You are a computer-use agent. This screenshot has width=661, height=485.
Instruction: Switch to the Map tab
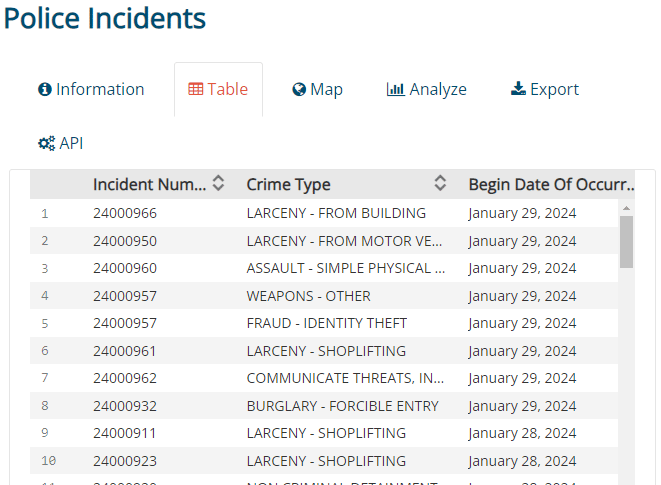pyautogui.click(x=318, y=90)
